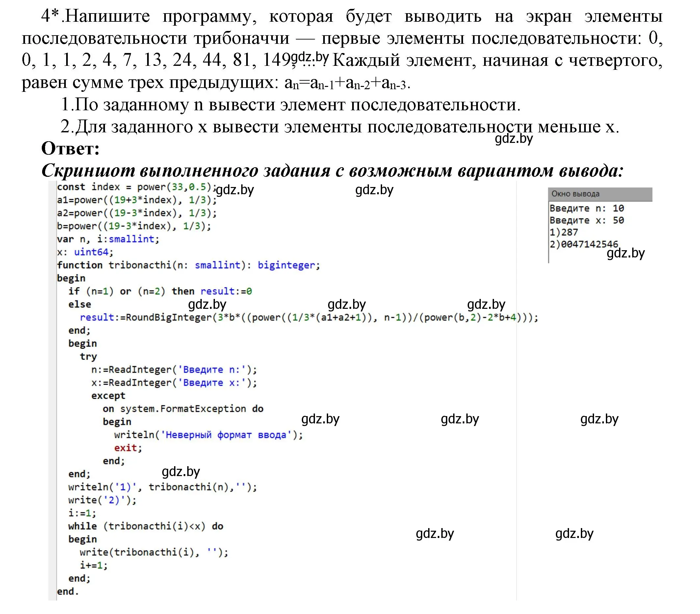Click the line write('2)');
The image size is (700, 614).
tap(102, 500)
